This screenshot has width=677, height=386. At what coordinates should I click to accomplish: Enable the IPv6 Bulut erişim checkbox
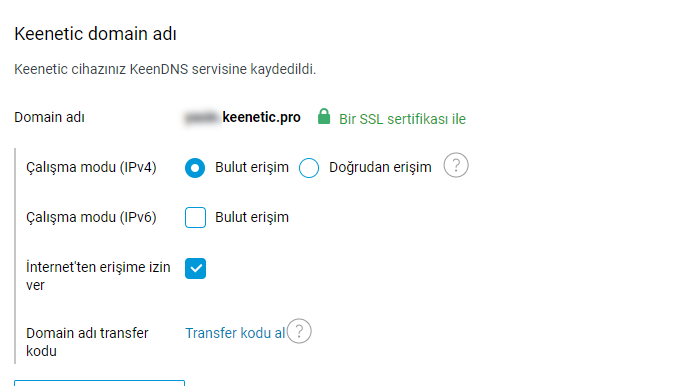(196, 217)
